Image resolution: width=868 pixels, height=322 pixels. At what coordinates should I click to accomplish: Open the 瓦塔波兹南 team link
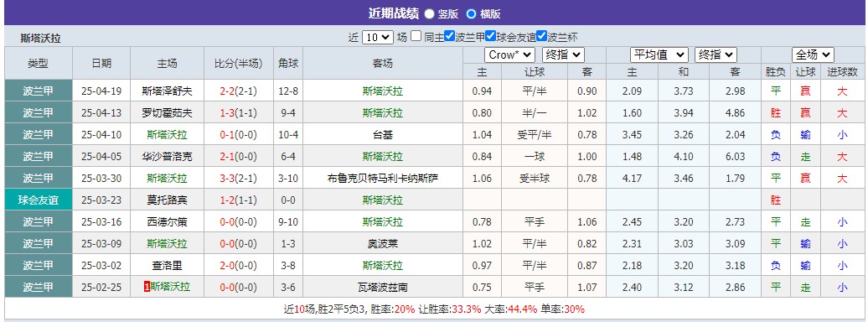point(383,287)
